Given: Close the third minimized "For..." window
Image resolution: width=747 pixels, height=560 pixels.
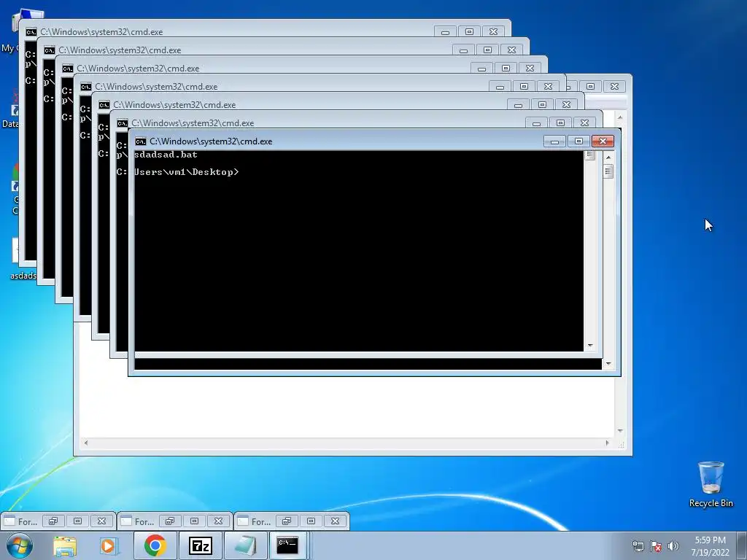Looking at the screenshot, I should 335,521.
